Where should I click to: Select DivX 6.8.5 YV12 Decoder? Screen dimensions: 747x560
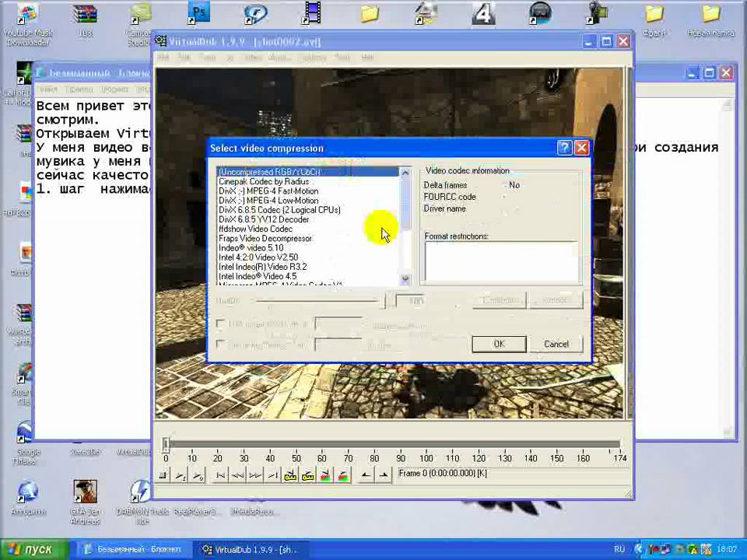(308, 219)
